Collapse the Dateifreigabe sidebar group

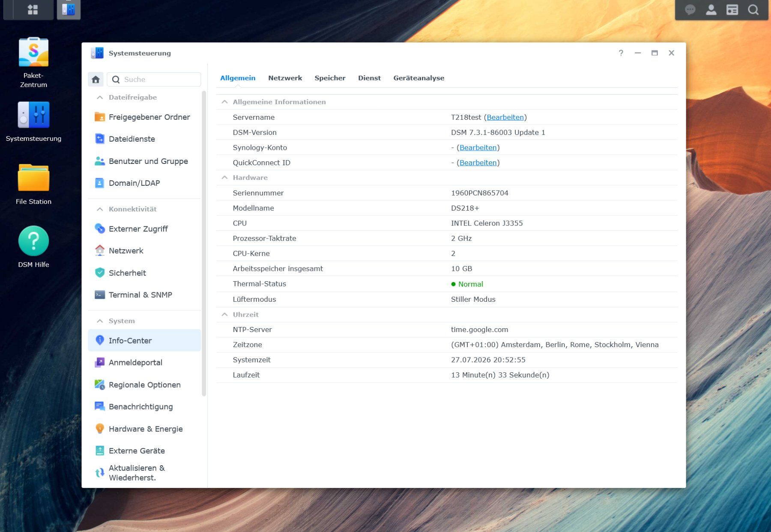[100, 98]
